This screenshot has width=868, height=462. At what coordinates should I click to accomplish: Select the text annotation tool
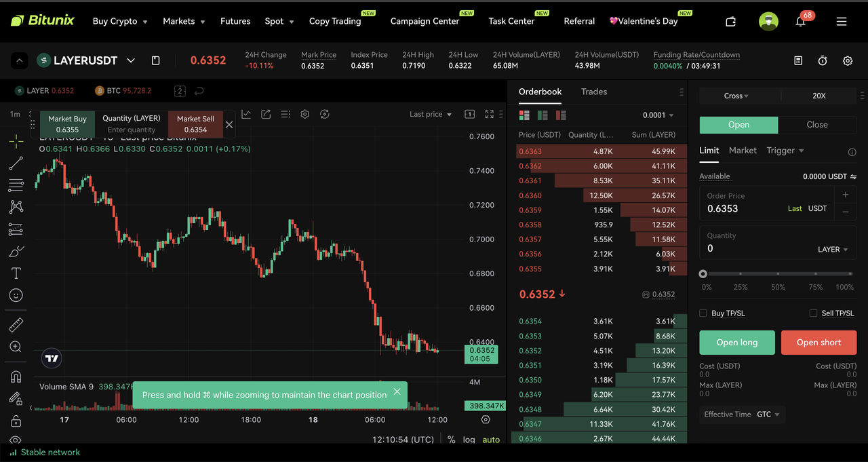pos(15,273)
